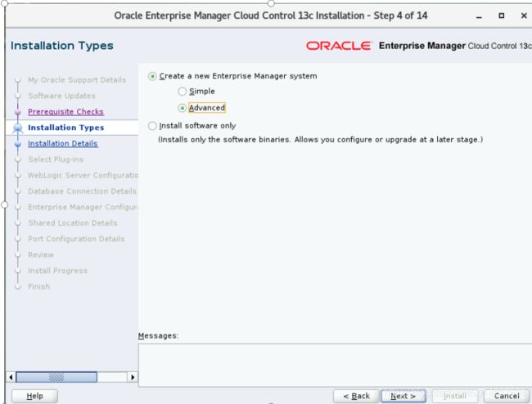Cancel the installation wizard
The width and height of the screenshot is (532, 404).
[x=507, y=396]
